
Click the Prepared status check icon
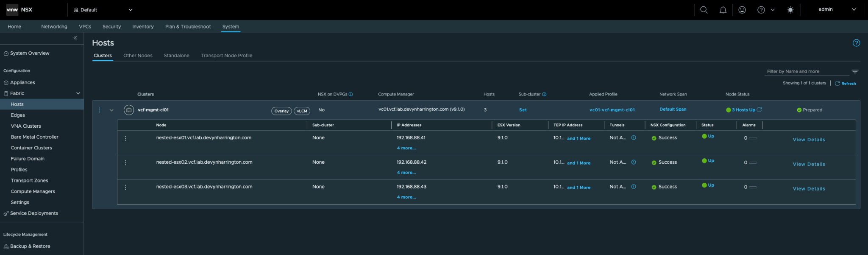pos(799,110)
